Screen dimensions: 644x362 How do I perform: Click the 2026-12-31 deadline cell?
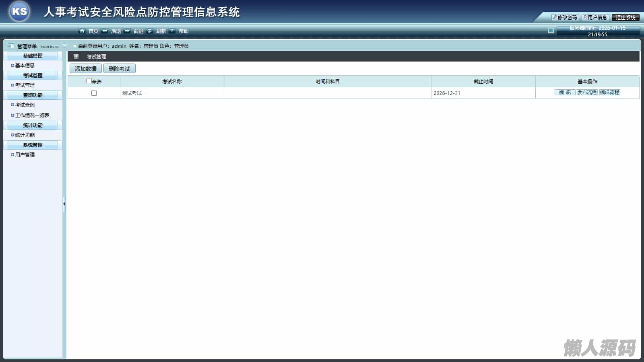[x=483, y=93]
